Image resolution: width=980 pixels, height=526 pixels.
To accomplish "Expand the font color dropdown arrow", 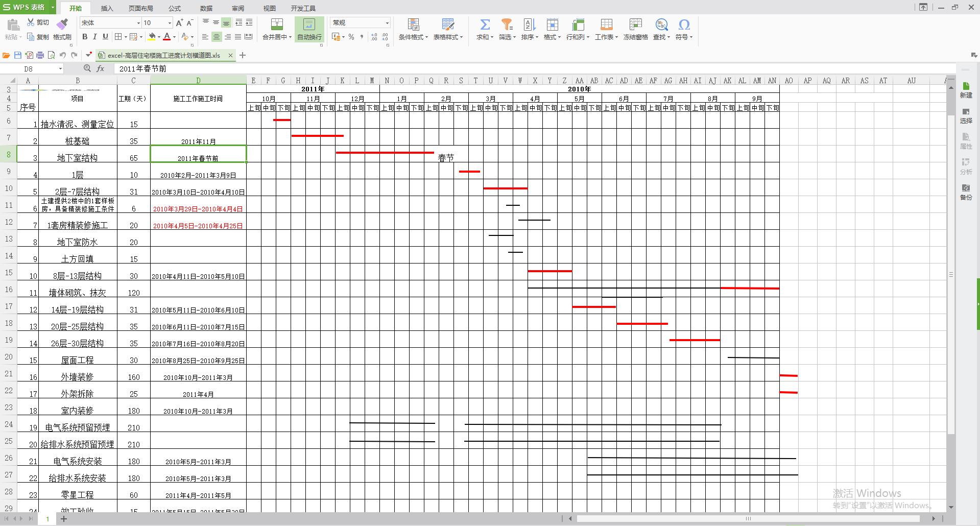I will 174,37.
